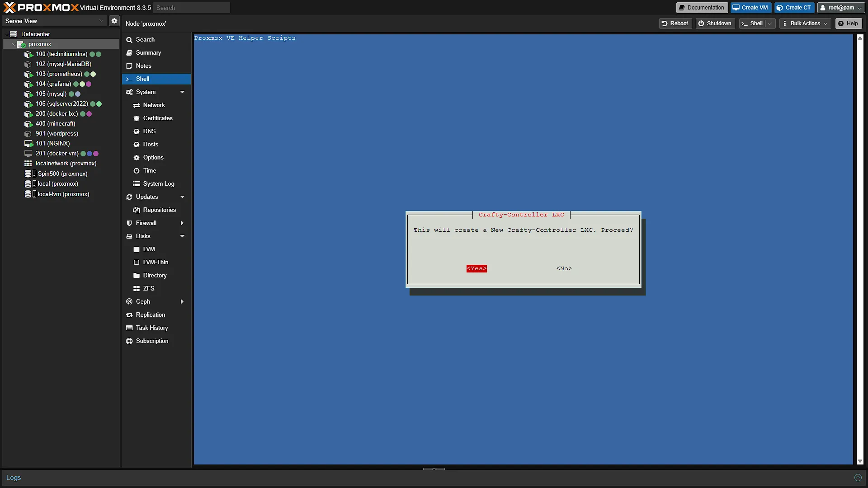Open the Server View settings gear
Viewport: 868px width, 488px height.
114,21
